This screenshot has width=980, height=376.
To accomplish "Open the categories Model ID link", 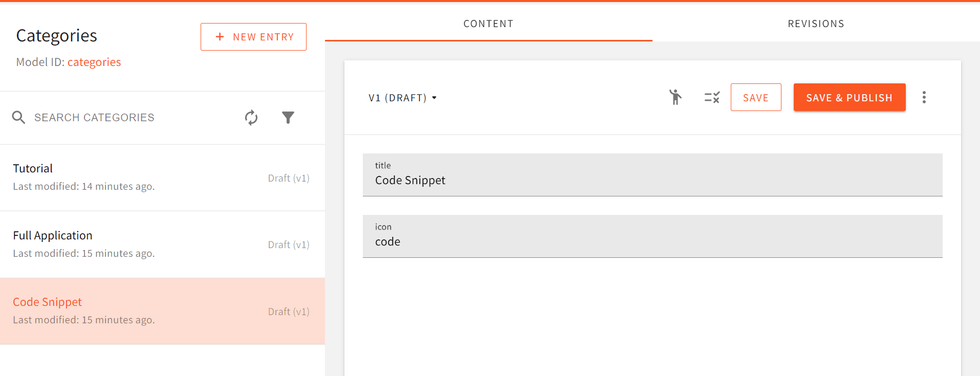I will pyautogui.click(x=94, y=62).
